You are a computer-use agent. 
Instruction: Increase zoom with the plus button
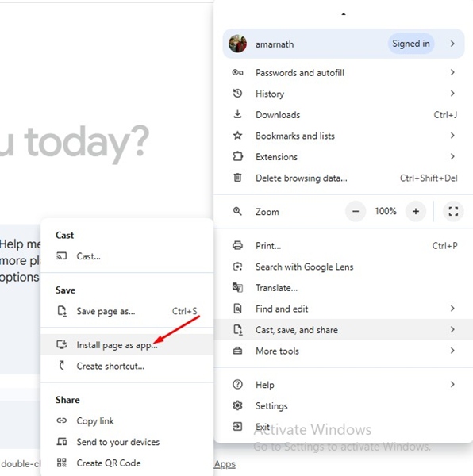click(x=416, y=211)
